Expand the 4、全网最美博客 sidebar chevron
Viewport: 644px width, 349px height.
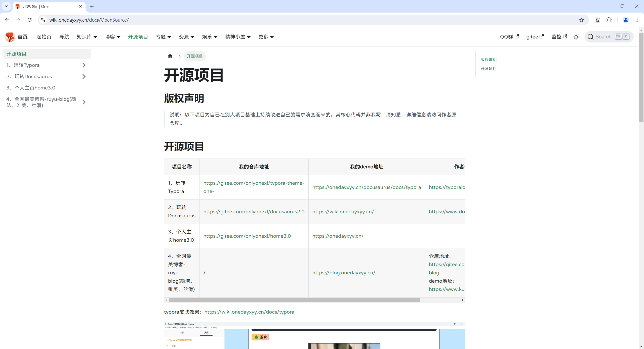coord(84,102)
